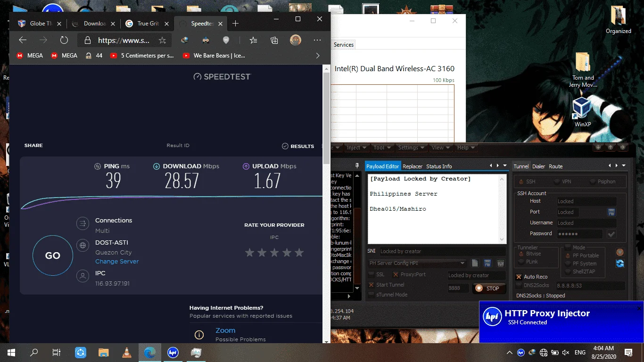The image size is (644, 362).
Task: Select the PLink tunnelier
Action: pos(528,262)
